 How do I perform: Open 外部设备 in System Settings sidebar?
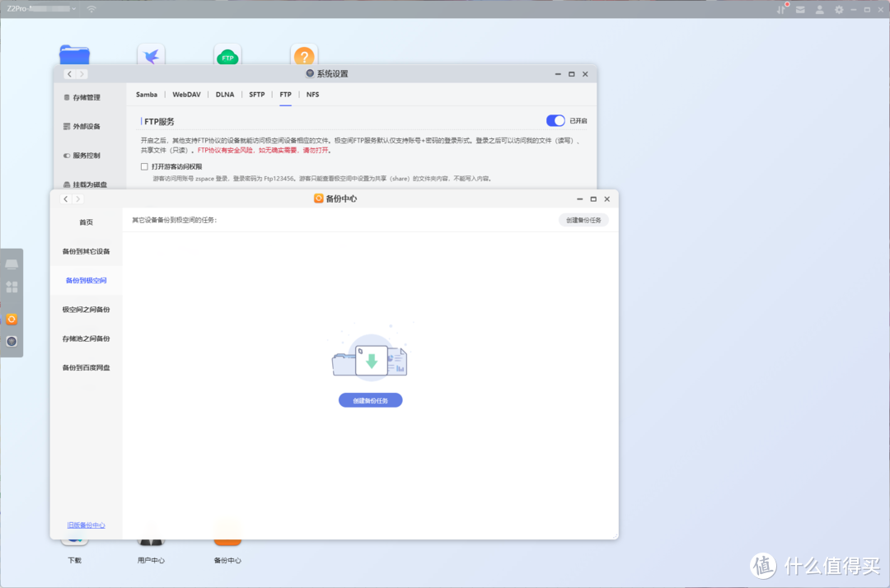(x=82, y=127)
